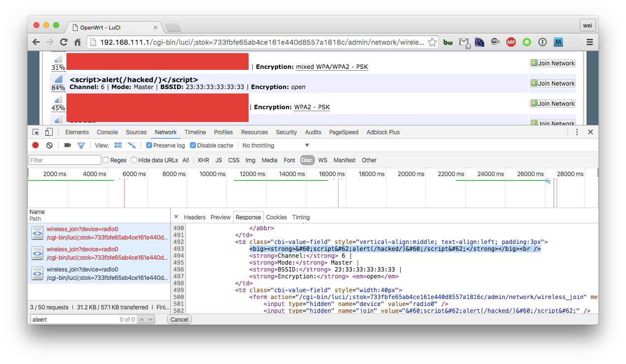Toggle the Disable cache checkbox
Screen dimensions: 626x364
coord(193,146)
